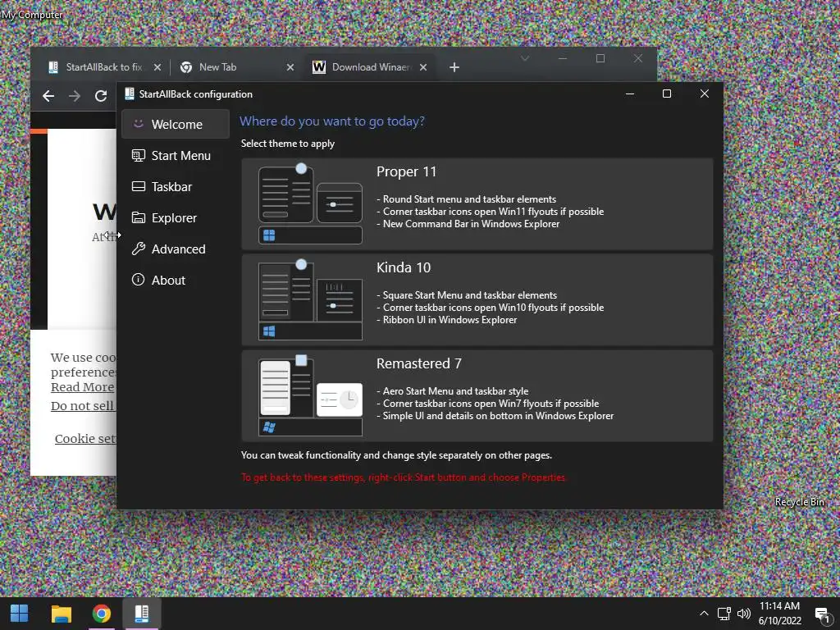The height and width of the screenshot is (630, 840).
Task: Close the Download Winaero browser tab
Action: point(423,67)
